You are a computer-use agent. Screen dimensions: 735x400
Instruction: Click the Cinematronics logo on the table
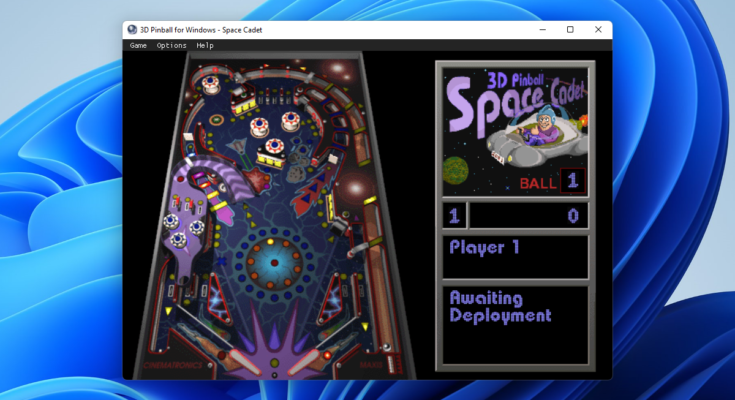click(x=172, y=366)
